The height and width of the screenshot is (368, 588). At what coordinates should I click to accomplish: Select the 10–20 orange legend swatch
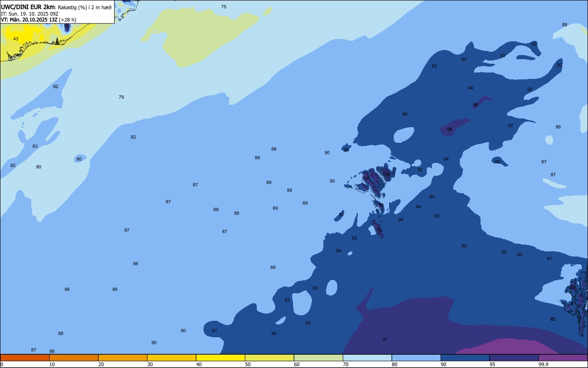(x=74, y=357)
